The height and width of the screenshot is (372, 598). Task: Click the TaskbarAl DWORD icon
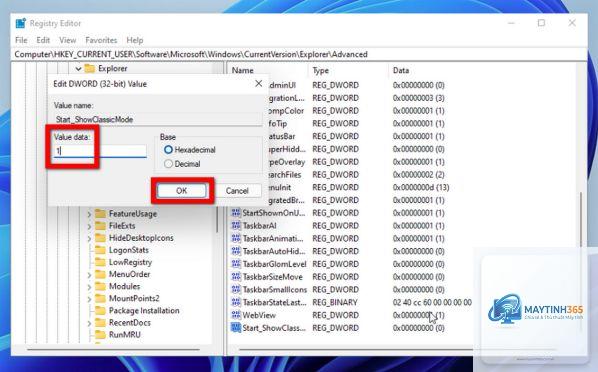[236, 225]
